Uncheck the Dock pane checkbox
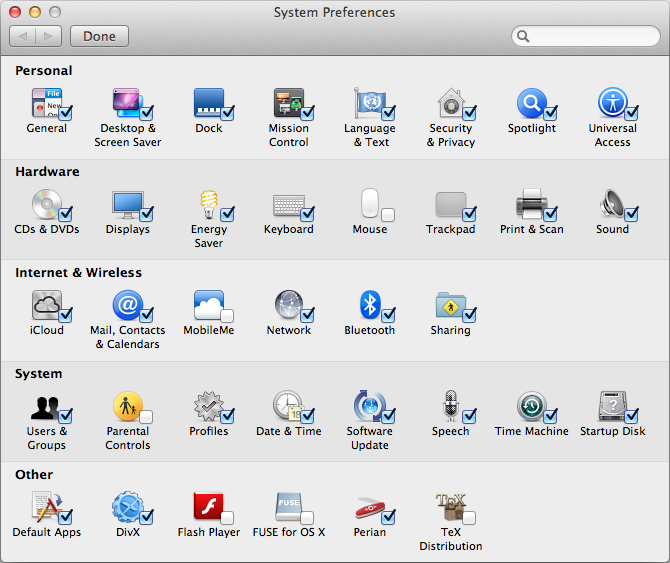 pos(227,113)
